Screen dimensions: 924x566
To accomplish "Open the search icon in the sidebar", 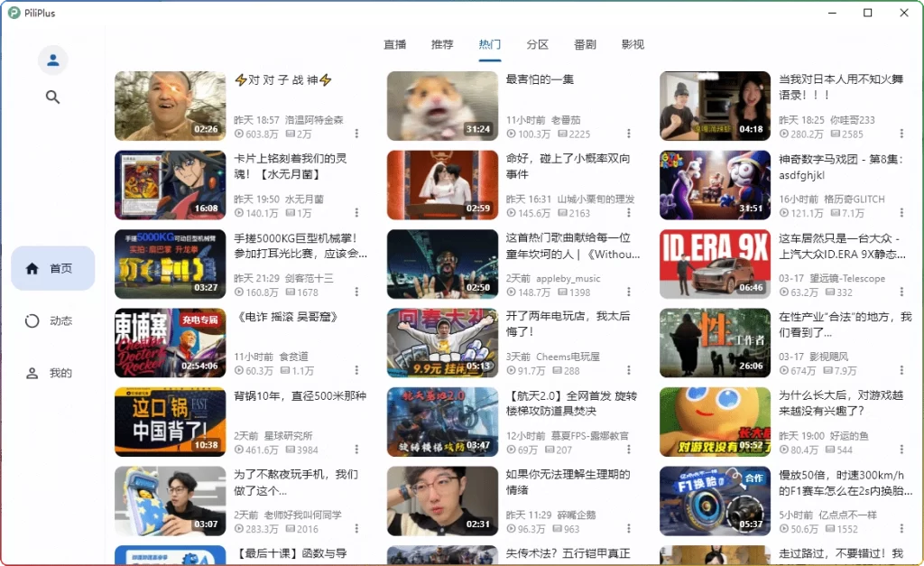I will coord(52,97).
